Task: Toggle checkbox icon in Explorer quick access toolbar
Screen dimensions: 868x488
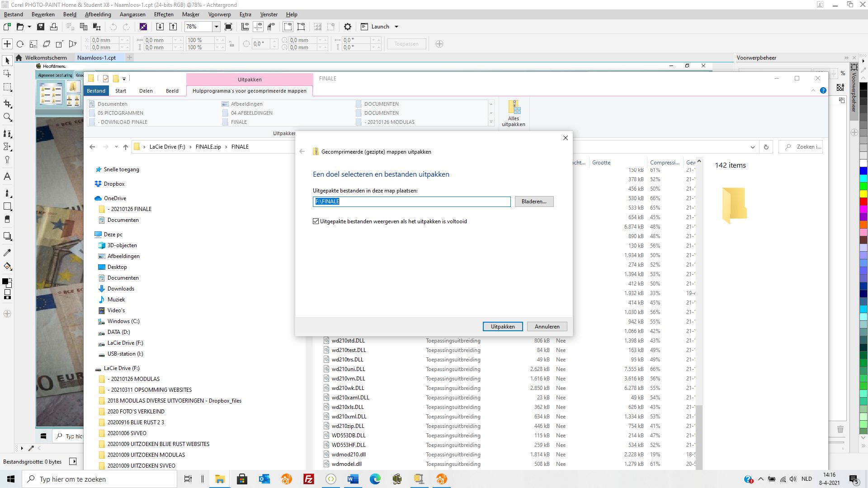Action: tap(105, 78)
